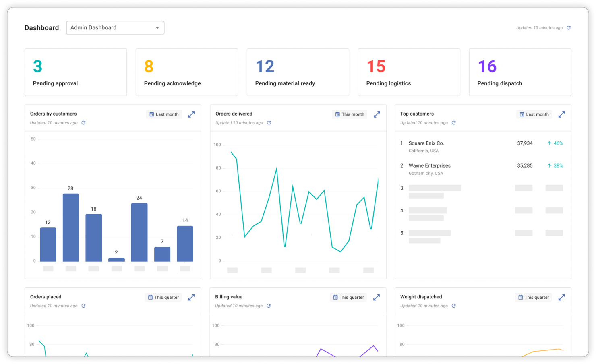The image size is (596, 364).
Task: Expand Orders delivered chart fullscreen
Action: (377, 114)
